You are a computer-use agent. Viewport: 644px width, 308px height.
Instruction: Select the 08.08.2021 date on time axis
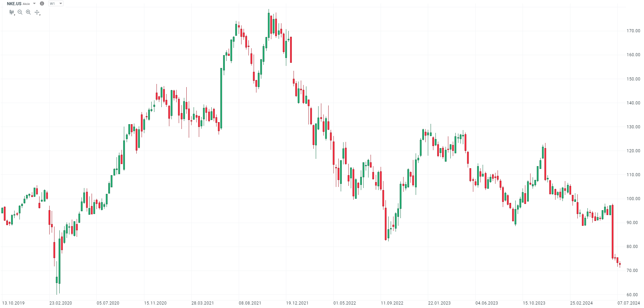click(x=250, y=303)
